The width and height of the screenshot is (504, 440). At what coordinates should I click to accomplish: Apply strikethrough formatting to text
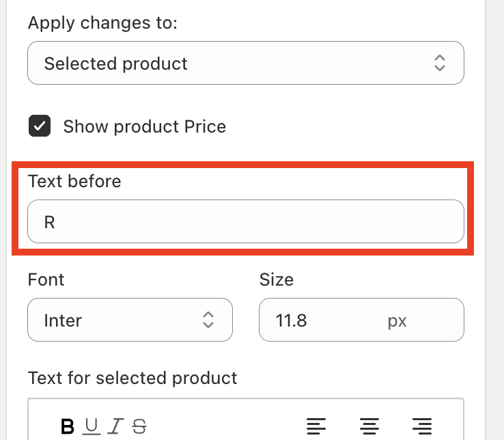point(139,427)
